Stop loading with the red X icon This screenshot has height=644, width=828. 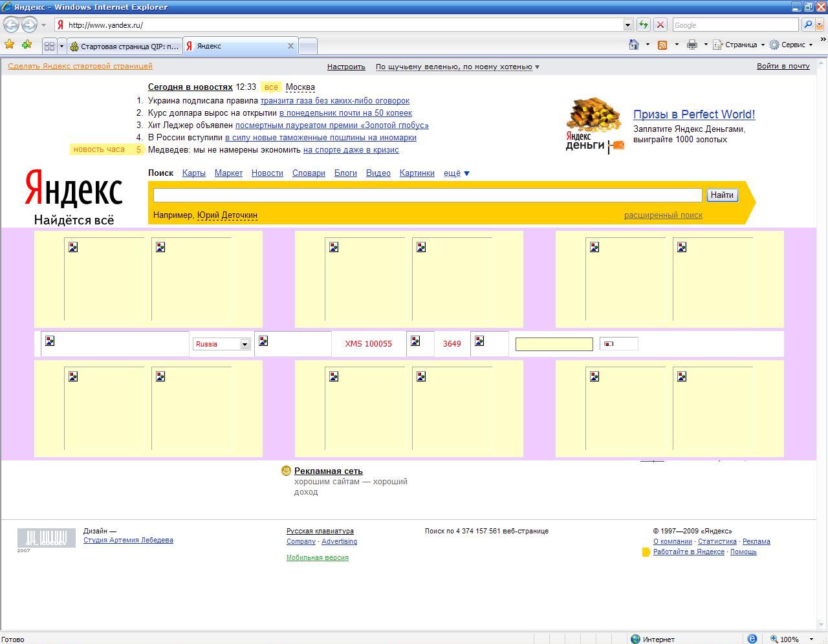[660, 25]
